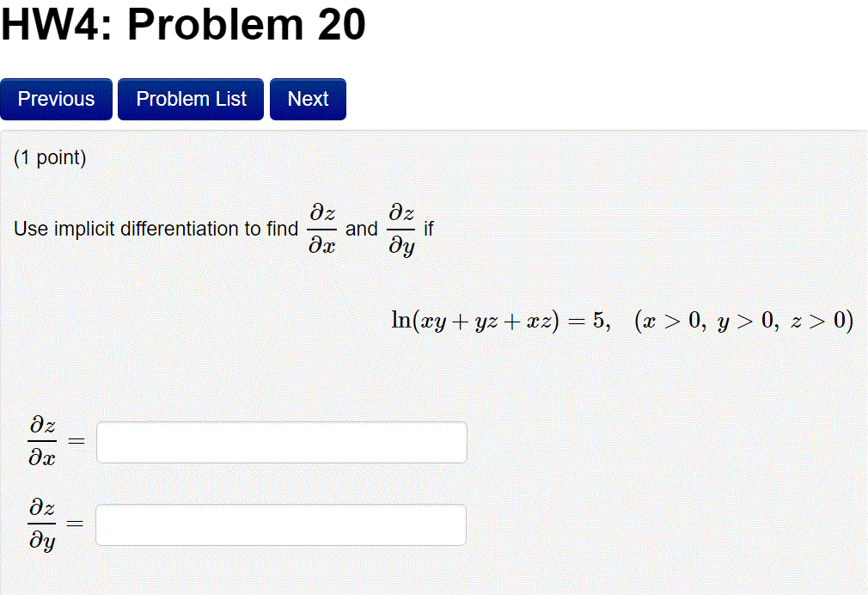
Task: Click the HW4: Problem 20 heading
Action: click(182, 24)
